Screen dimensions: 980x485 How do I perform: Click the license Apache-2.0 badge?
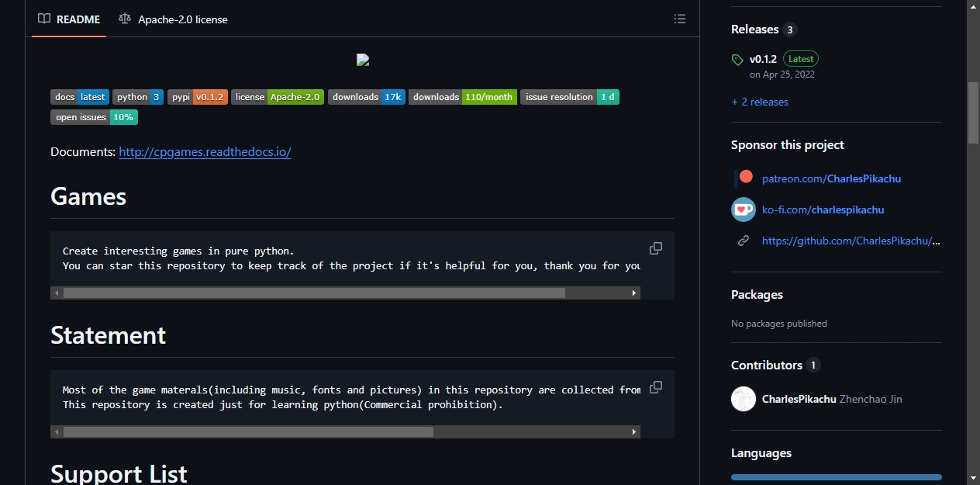coord(278,97)
